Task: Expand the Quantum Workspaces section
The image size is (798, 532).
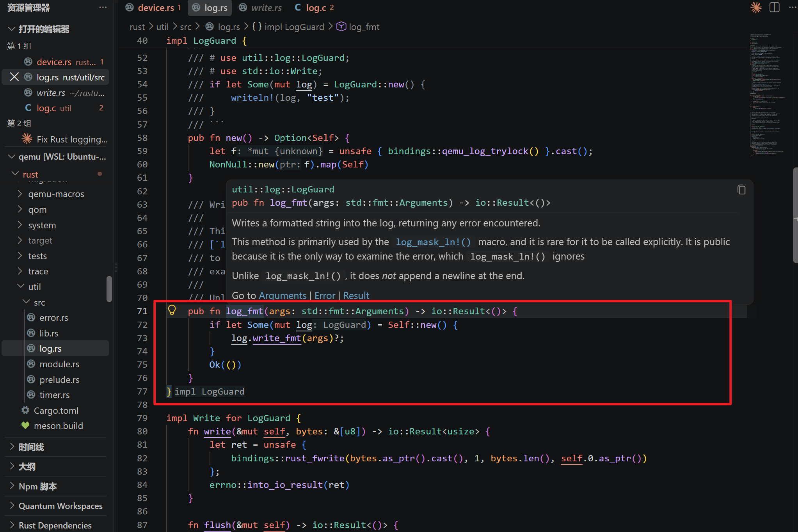Action: [x=55, y=505]
